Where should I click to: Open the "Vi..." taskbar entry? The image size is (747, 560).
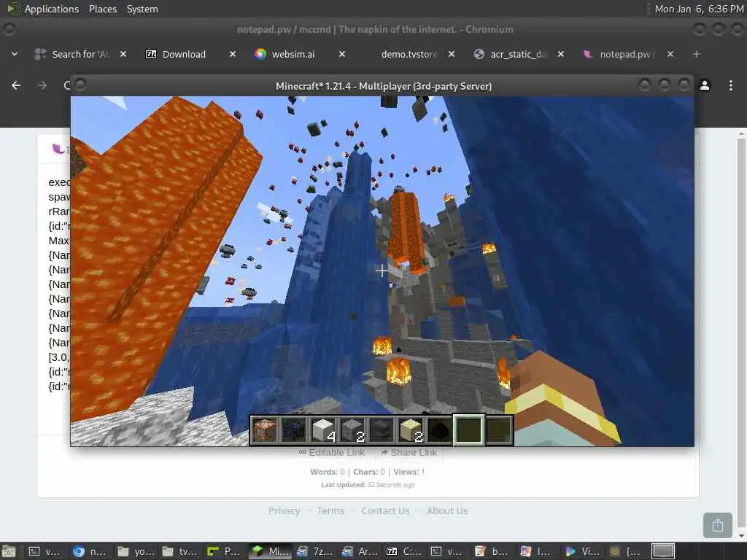[x=584, y=551]
